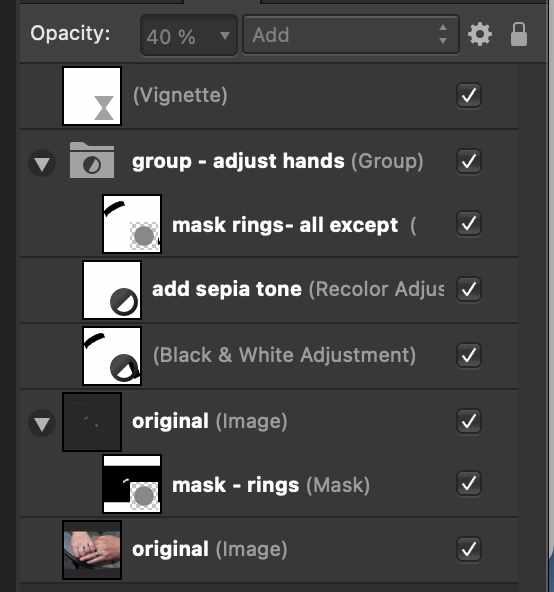Collapse the group - adjust hands group
Screen dimensions: 554x592
pyautogui.click(x=42, y=164)
